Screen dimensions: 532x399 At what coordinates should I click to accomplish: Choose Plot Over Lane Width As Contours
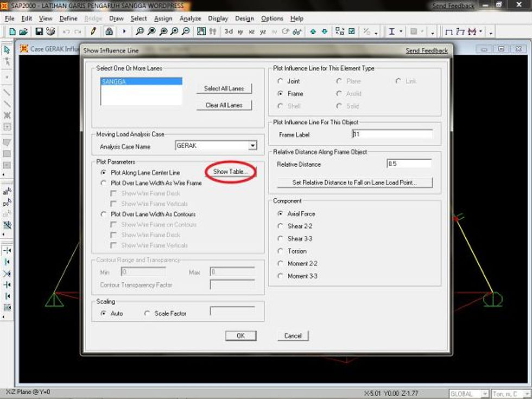click(x=103, y=214)
